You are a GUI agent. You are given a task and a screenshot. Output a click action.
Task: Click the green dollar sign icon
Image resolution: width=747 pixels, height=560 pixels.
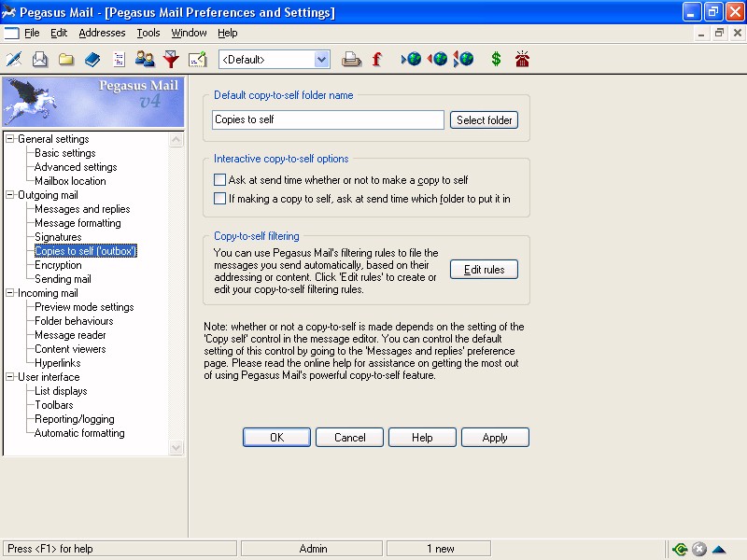coord(496,59)
